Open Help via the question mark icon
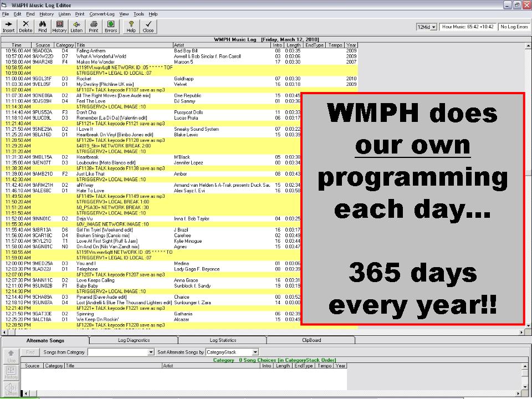This screenshot has height=399, width=532. 131,27
